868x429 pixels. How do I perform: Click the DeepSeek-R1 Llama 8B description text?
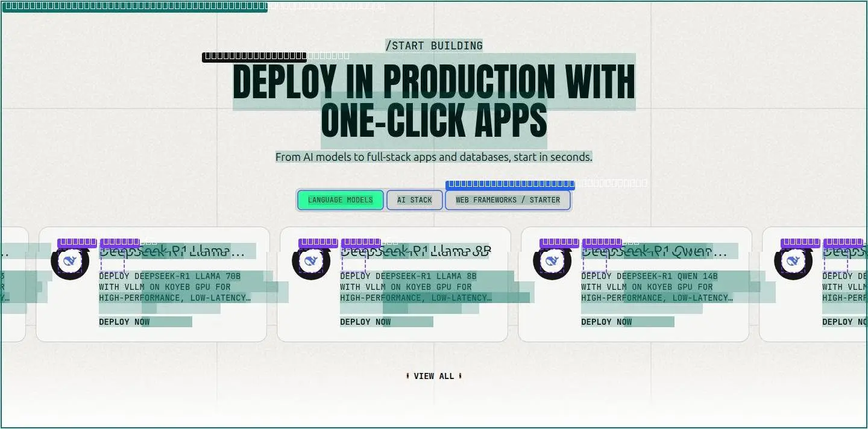(x=416, y=287)
